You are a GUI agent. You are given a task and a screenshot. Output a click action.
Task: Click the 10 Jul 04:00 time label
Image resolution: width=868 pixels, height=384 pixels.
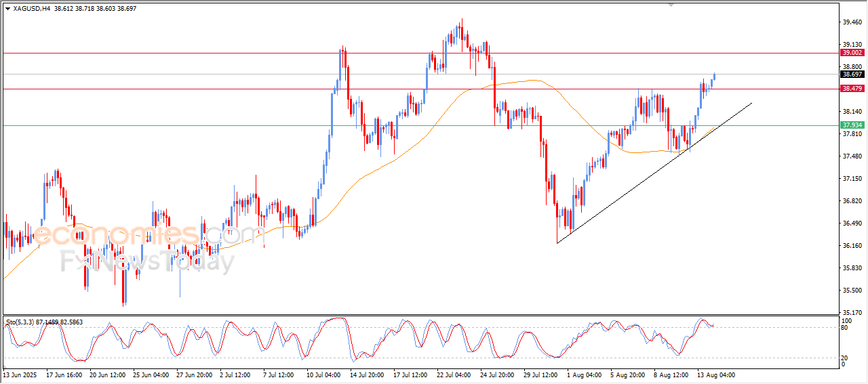pyautogui.click(x=325, y=375)
